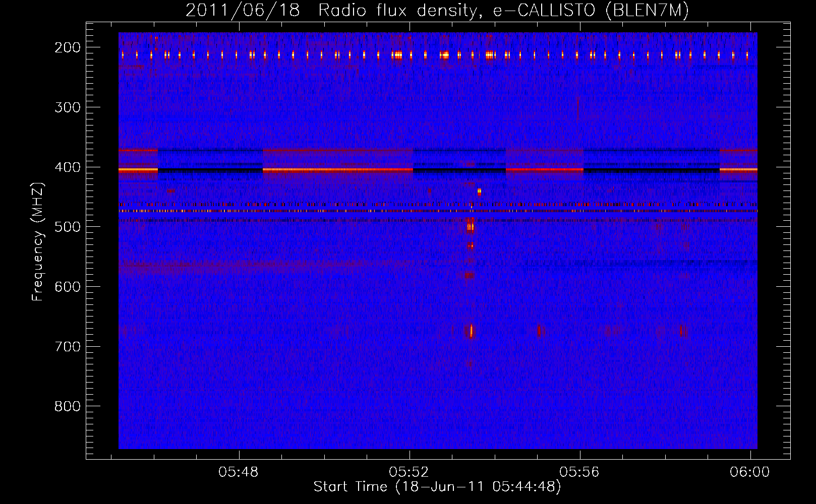Viewport: 816px width, 504px height.
Task: Click the plot title 'Radio flux density, e-CALLISTO (BLEN7M)'
Action: point(503,11)
